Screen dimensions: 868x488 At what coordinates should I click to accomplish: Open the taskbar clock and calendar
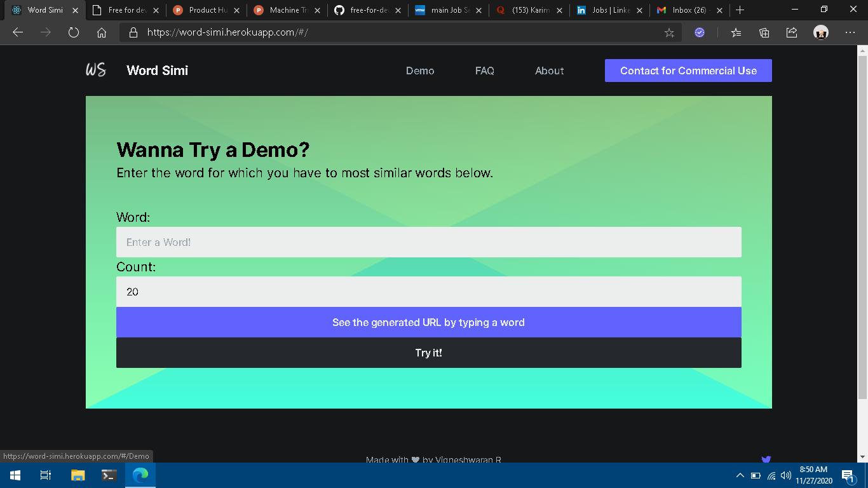pos(814,475)
